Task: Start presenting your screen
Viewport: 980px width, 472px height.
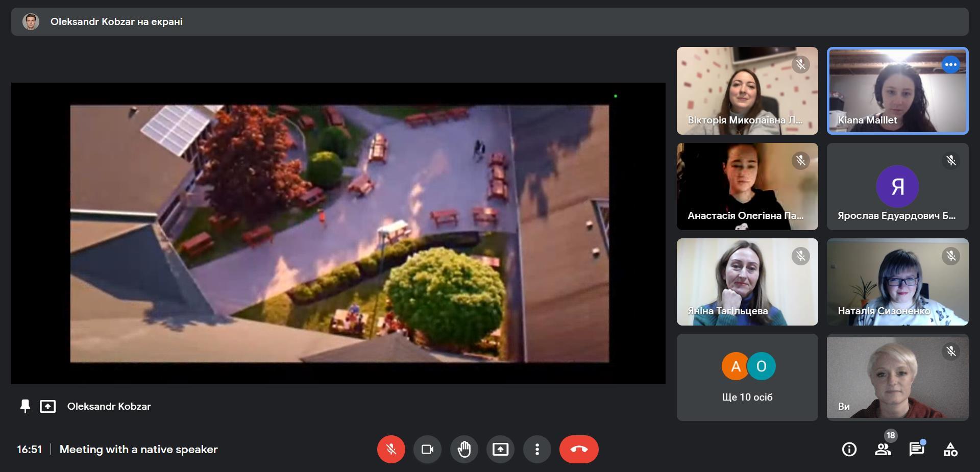Action: [500, 449]
